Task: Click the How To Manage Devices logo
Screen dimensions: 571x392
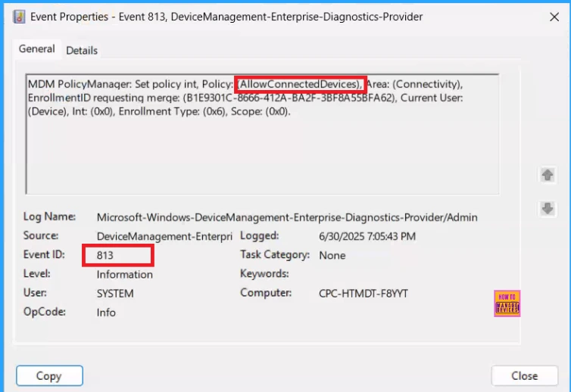Action: [x=507, y=303]
